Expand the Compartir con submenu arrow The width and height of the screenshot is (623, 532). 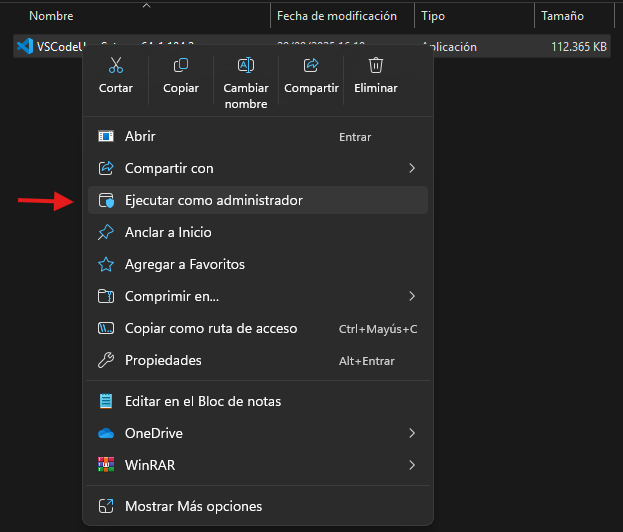(412, 168)
